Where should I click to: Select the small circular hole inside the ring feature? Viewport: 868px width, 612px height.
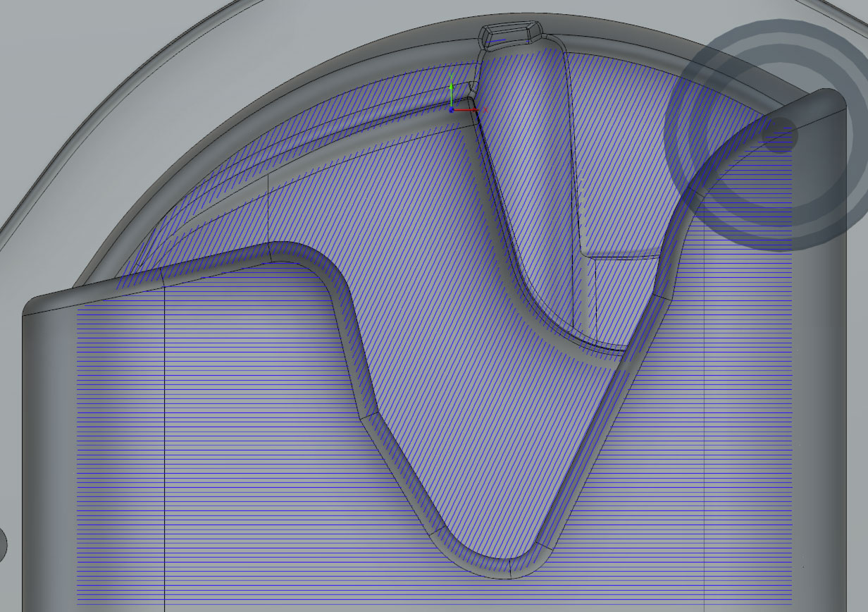[x=780, y=135]
